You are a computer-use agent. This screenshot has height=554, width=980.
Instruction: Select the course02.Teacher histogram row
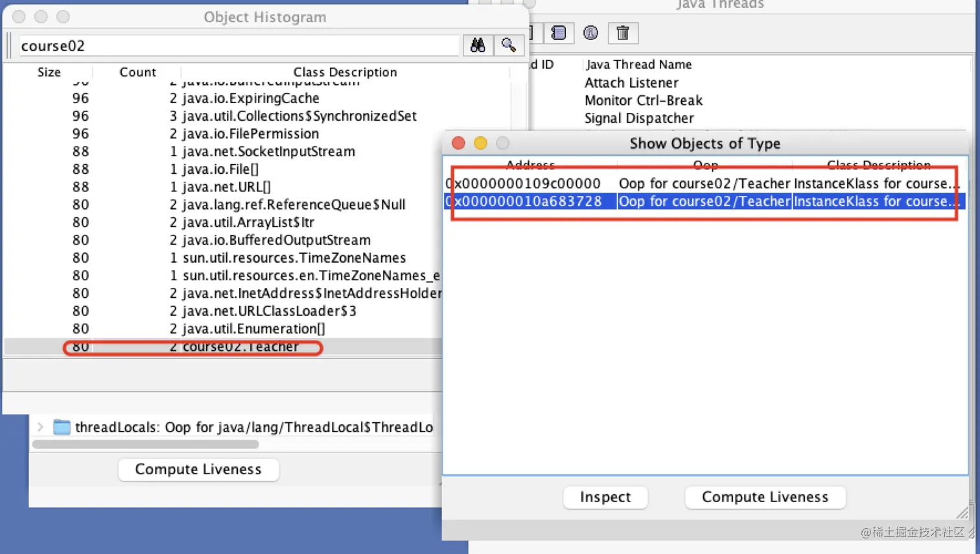click(x=224, y=346)
